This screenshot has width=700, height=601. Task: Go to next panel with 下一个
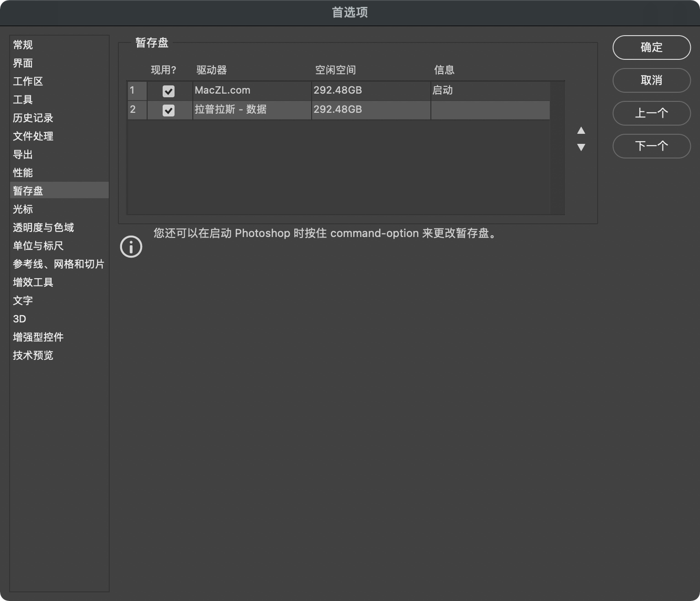point(651,146)
